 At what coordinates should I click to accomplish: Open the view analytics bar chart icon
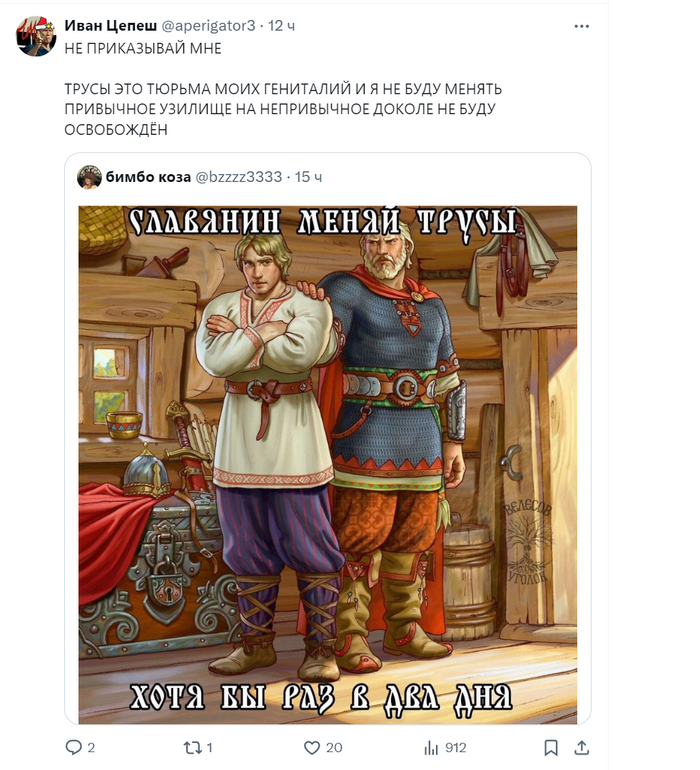431,748
